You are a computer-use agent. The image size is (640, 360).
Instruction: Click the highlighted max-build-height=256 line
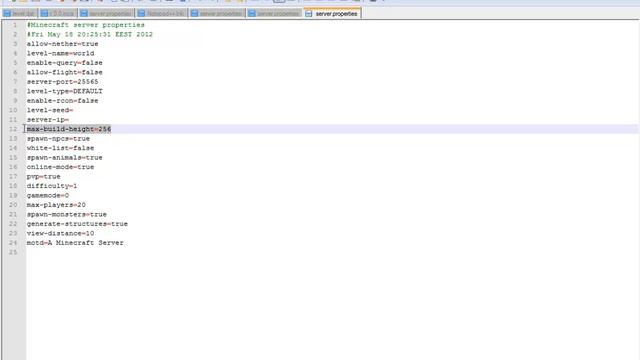[69, 129]
